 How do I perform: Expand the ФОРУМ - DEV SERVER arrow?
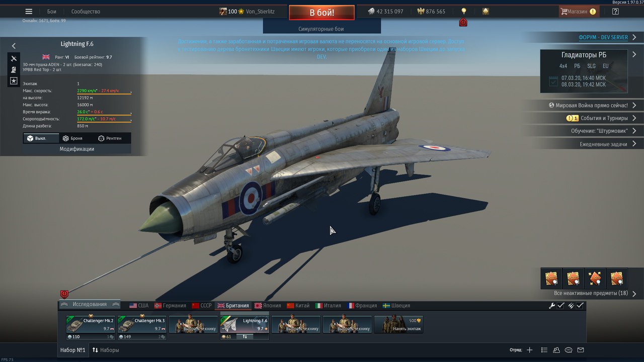634,38
